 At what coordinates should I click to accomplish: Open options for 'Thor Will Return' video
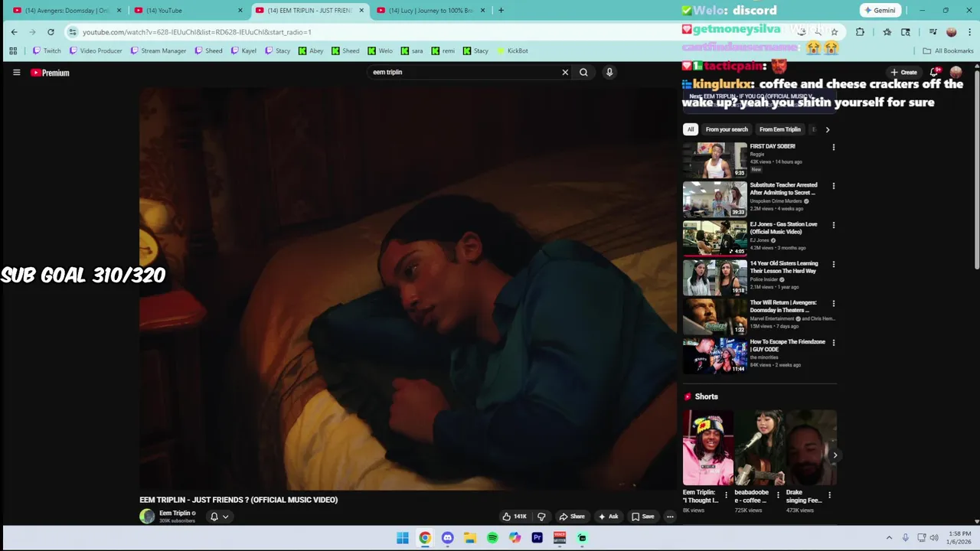click(834, 303)
